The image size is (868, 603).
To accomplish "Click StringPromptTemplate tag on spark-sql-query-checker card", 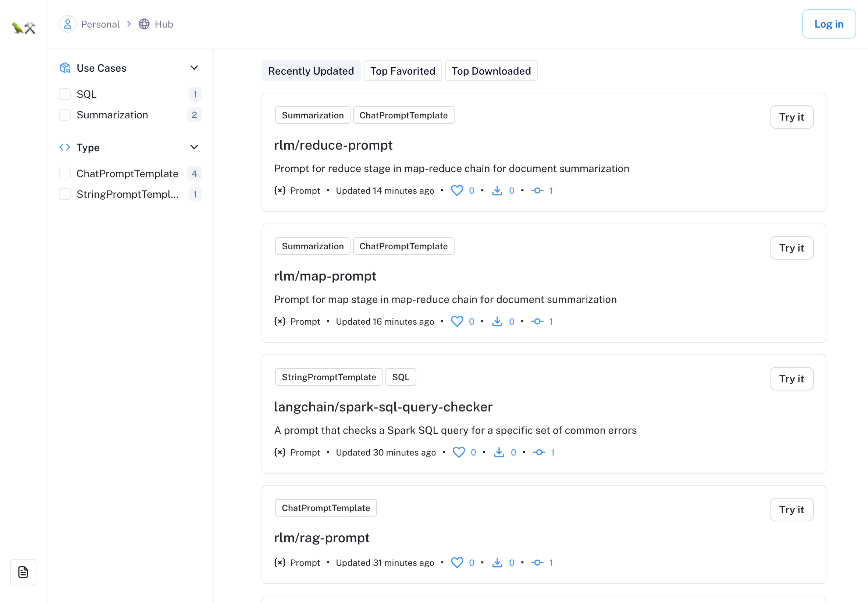I will click(x=329, y=377).
